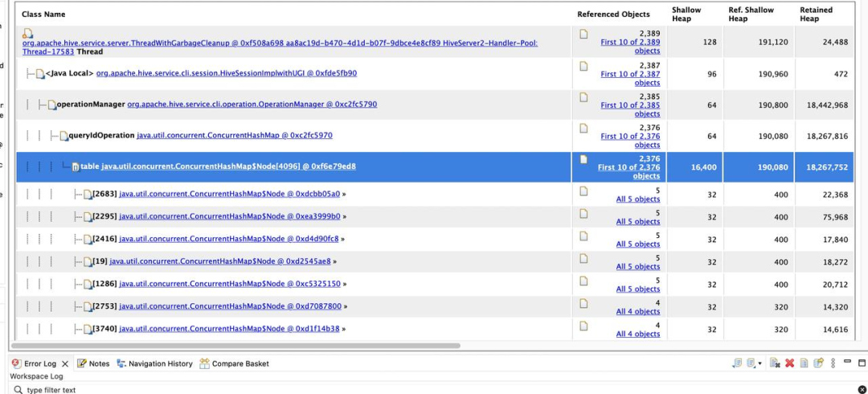The width and height of the screenshot is (868, 394).
Task: Click page icon in [2753] row Referenced Objects
Action: point(583,303)
